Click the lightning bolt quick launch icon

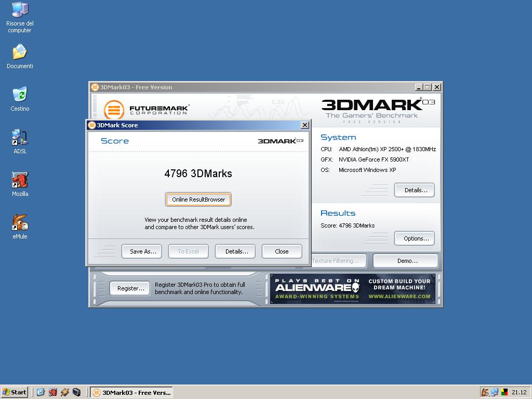pos(65,392)
